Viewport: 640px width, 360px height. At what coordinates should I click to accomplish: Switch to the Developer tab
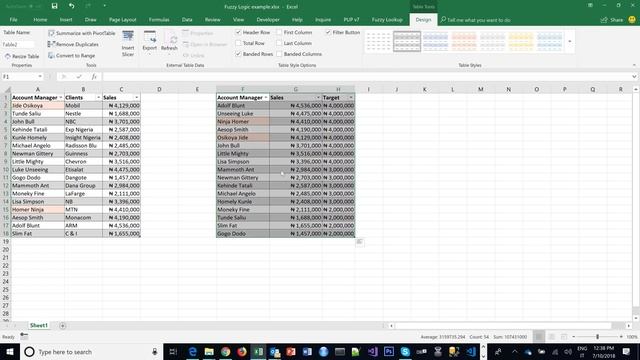(x=268, y=20)
